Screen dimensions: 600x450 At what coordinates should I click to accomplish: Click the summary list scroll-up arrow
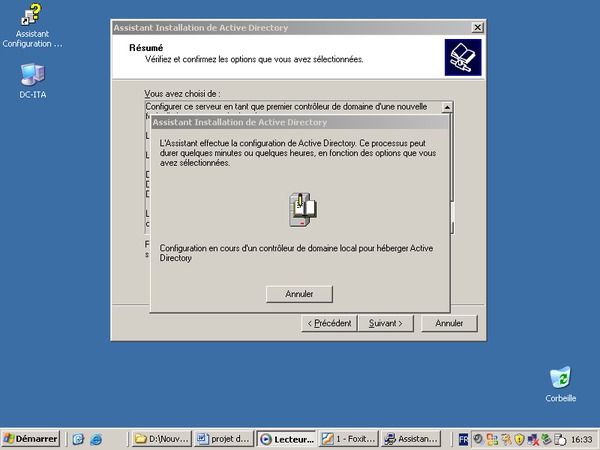coord(447,108)
